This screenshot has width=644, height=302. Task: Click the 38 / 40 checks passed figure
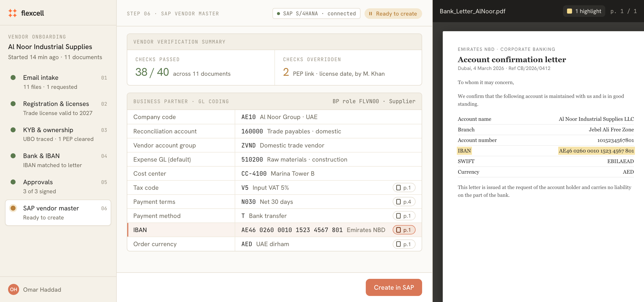(x=152, y=72)
